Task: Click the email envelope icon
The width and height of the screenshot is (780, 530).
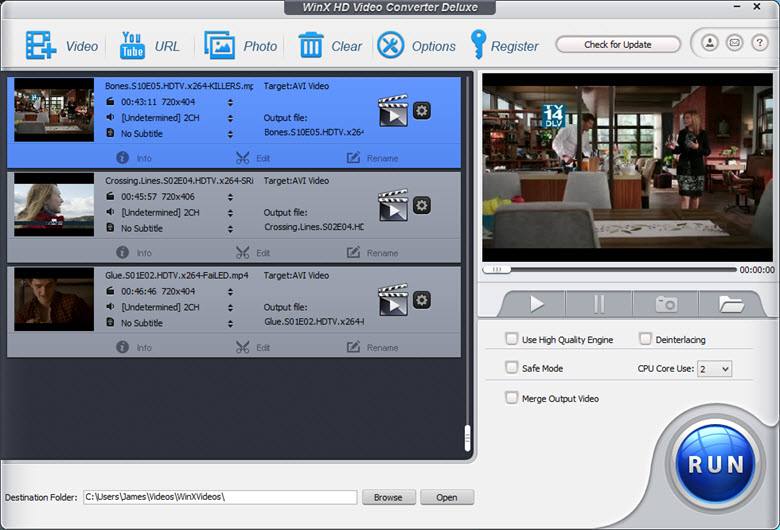Action: 734,43
